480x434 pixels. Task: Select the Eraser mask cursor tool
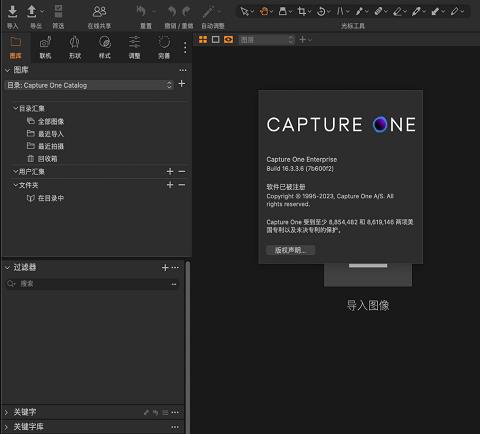point(397,12)
